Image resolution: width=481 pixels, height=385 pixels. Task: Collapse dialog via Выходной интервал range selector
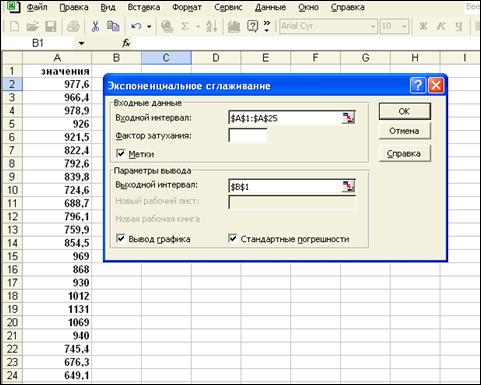[348, 187]
